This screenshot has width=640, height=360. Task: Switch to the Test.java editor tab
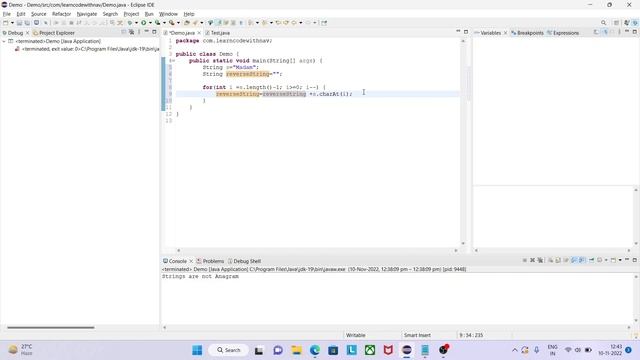click(218, 33)
